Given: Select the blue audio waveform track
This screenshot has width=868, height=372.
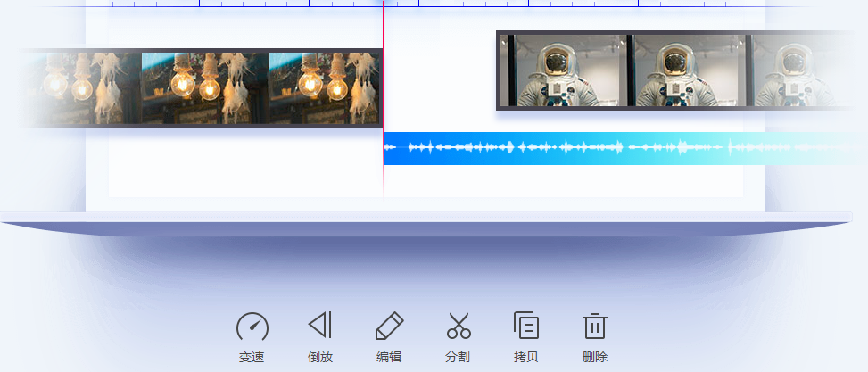Looking at the screenshot, I should (625, 148).
